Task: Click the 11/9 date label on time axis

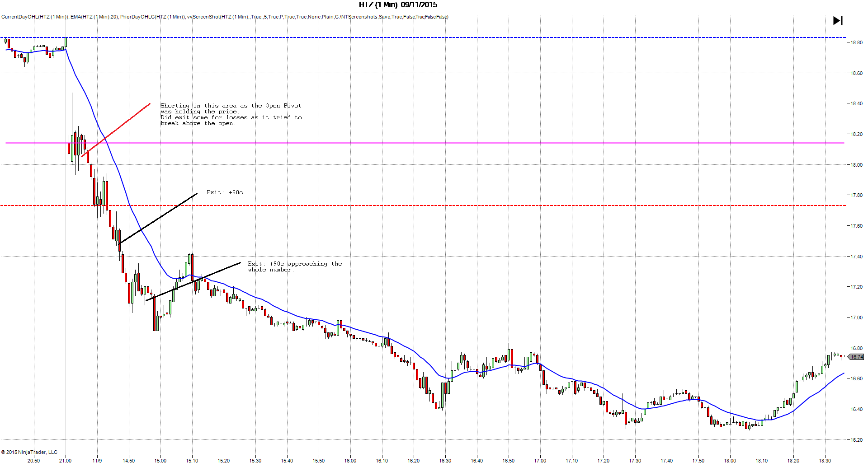Action: click(x=97, y=461)
